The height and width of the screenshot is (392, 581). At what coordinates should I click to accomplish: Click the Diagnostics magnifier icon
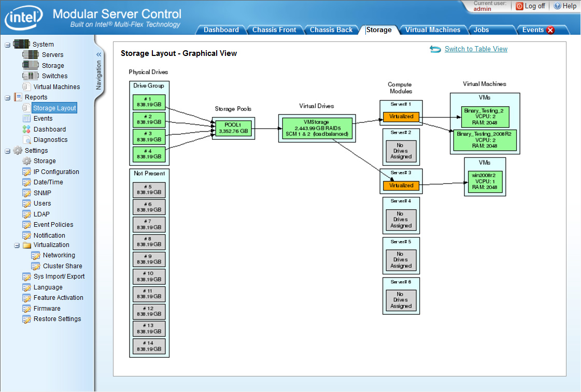pyautogui.click(x=26, y=140)
